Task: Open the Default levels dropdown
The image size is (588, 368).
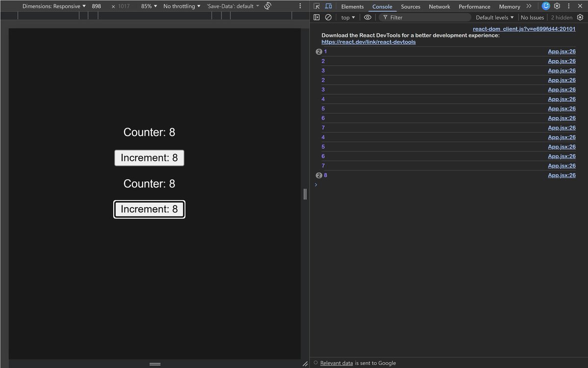Action: click(494, 17)
